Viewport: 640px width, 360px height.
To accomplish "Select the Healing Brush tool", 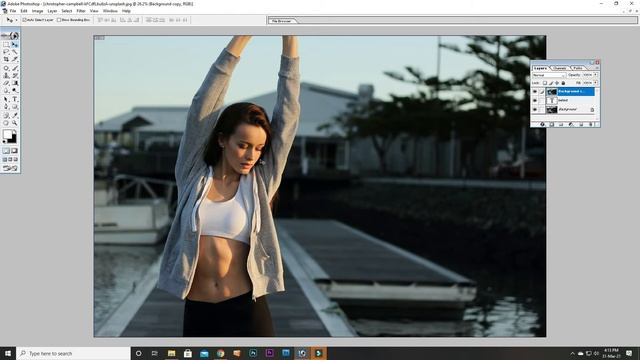I will point(6,68).
